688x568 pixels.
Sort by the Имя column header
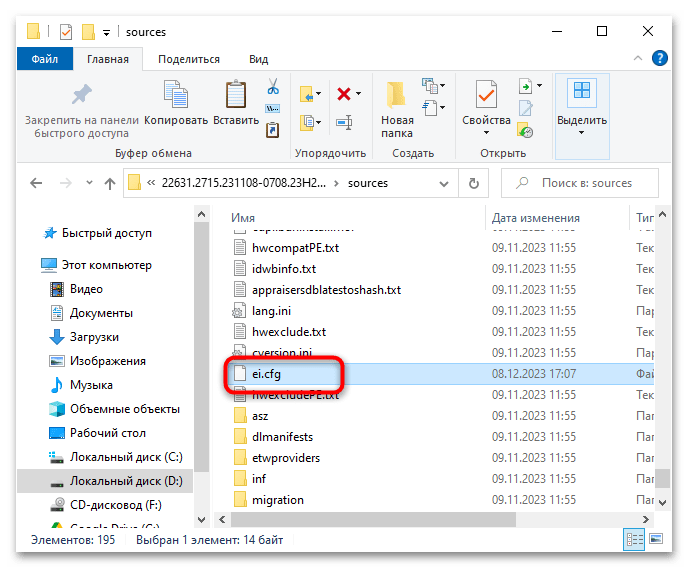243,218
